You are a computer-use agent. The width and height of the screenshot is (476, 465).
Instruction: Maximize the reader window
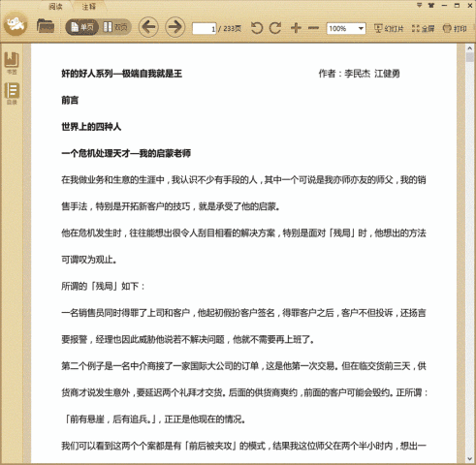[457, 6]
